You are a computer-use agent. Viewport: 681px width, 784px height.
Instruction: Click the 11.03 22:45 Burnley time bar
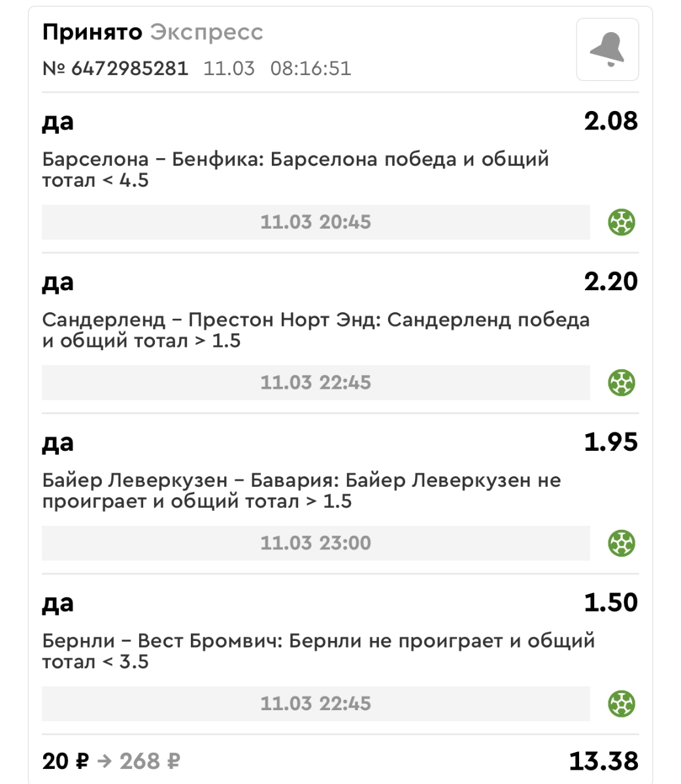click(316, 704)
